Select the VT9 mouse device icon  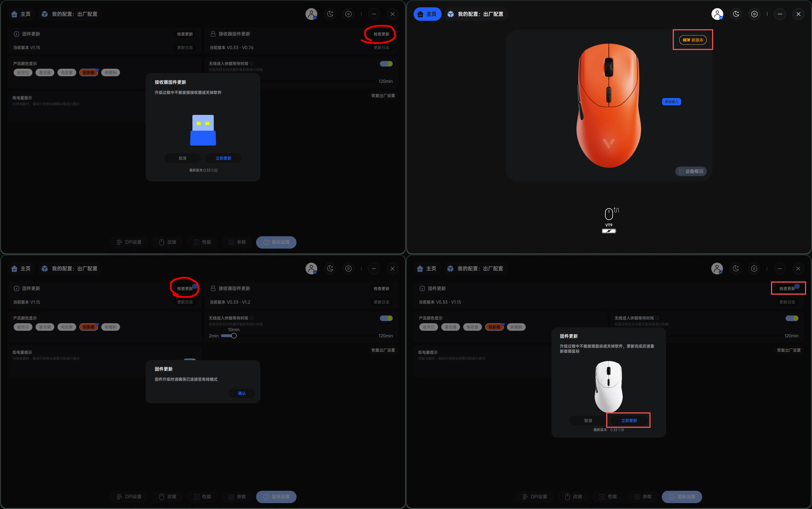click(608, 214)
